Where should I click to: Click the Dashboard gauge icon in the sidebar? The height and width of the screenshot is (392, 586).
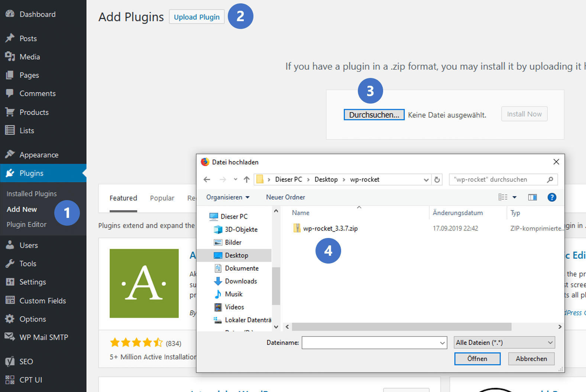(10, 14)
